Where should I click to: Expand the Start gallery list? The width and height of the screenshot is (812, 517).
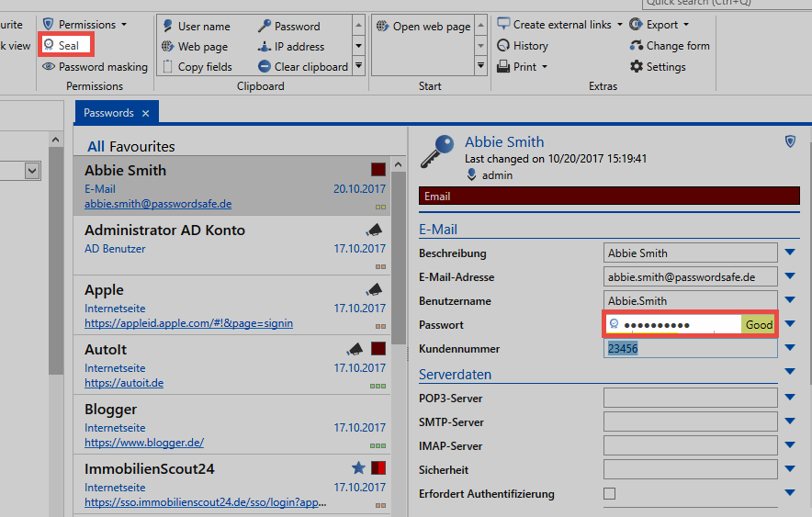pos(480,66)
